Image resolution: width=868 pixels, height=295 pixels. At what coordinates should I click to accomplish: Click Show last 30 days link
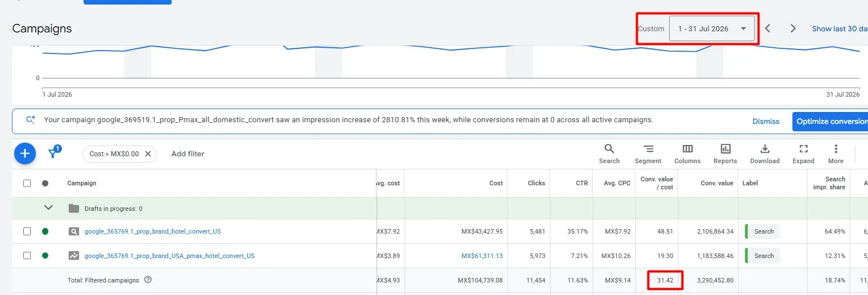[x=840, y=28]
